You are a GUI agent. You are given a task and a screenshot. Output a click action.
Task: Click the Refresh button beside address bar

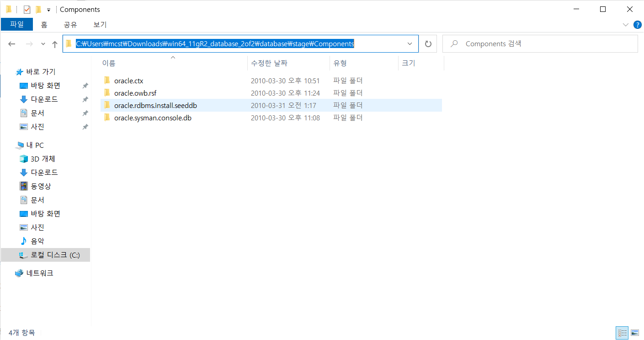pos(428,44)
